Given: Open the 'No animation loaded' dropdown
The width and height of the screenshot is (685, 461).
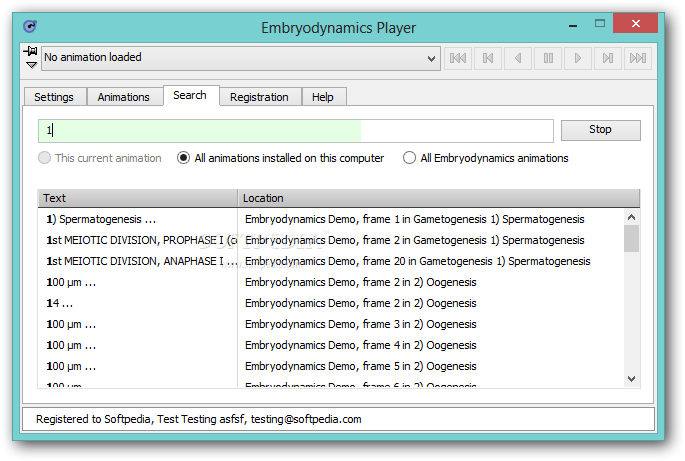Looking at the screenshot, I should pos(241,58).
